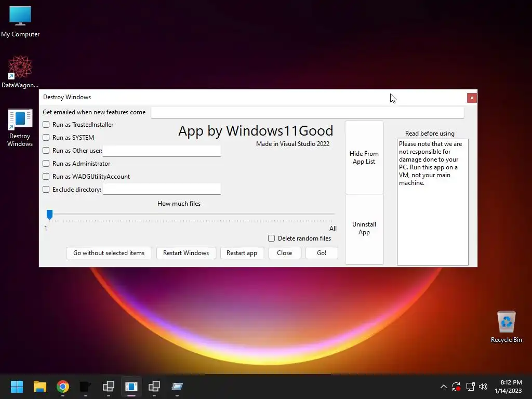Select the Recycle Bin desktop icon

pyautogui.click(x=506, y=327)
